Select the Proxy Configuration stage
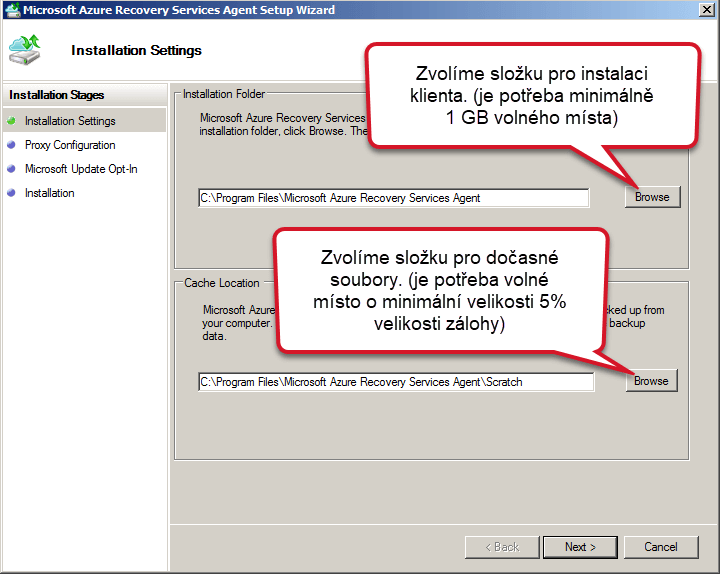The width and height of the screenshot is (720, 574). pos(70,145)
